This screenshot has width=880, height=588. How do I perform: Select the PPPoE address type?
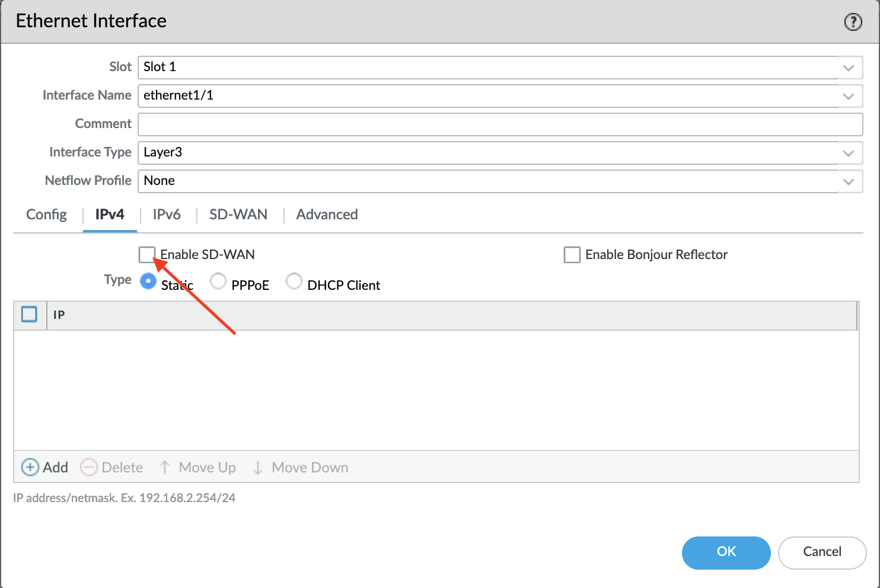tap(218, 281)
